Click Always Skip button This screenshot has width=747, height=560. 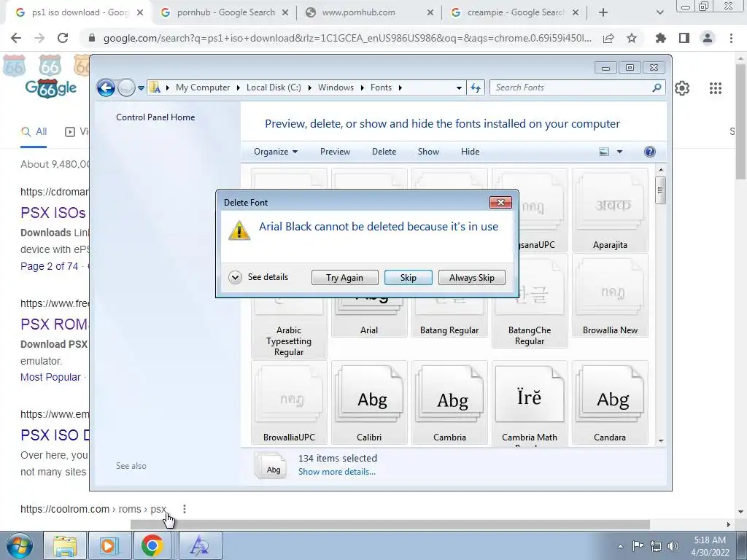coord(472,278)
